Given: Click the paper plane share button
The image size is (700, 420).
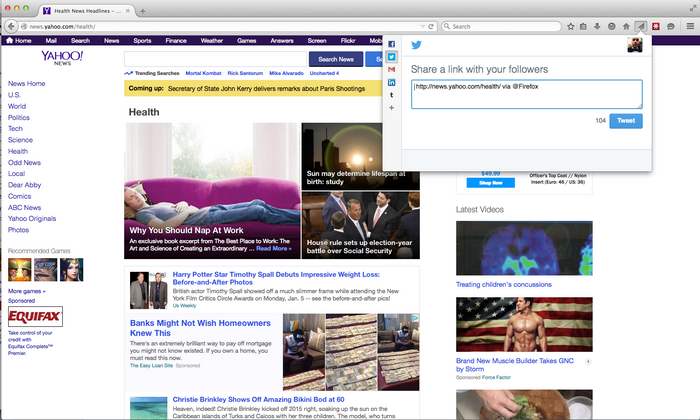Looking at the screenshot, I should click(640, 26).
